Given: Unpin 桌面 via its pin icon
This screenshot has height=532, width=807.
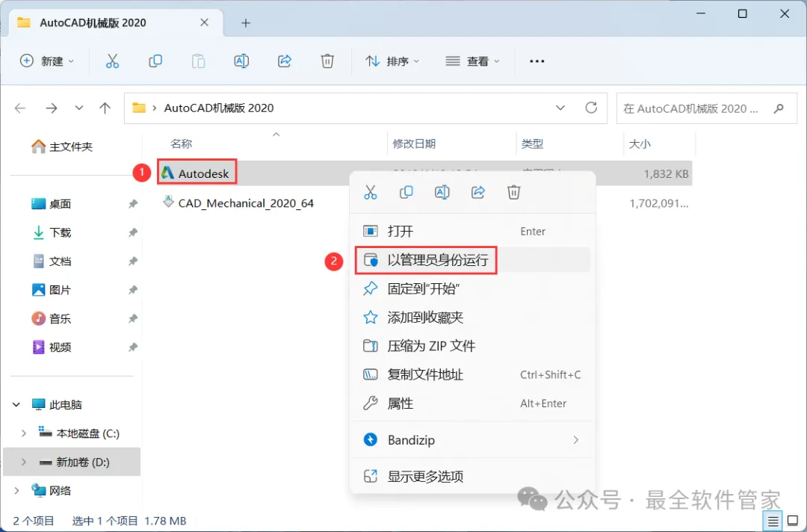Looking at the screenshot, I should pyautogui.click(x=133, y=204).
